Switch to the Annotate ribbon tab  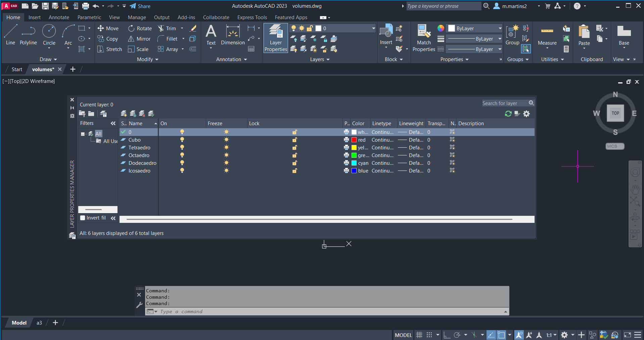tap(59, 17)
